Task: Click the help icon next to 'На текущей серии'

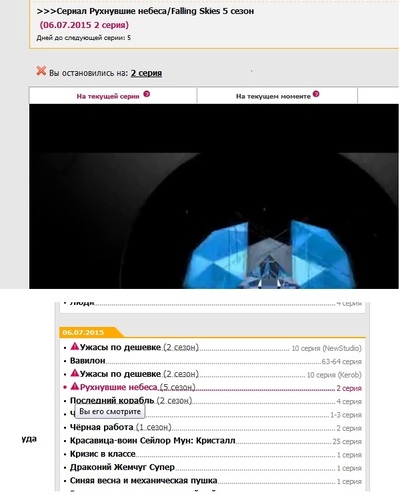Action: pos(147,94)
